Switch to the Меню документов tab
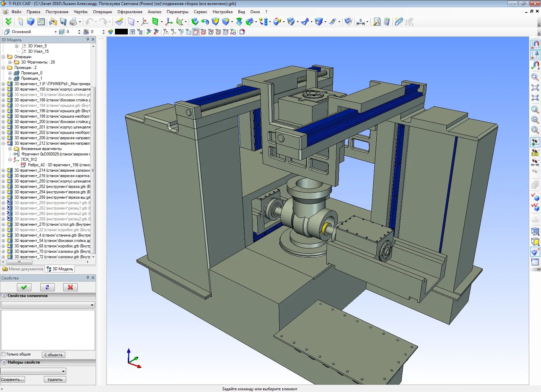The height and width of the screenshot is (392, 541). [23, 269]
